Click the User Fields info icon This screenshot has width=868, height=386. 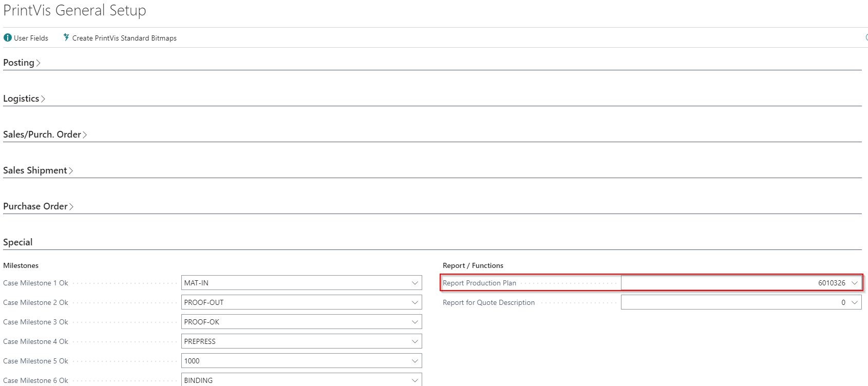[7, 37]
